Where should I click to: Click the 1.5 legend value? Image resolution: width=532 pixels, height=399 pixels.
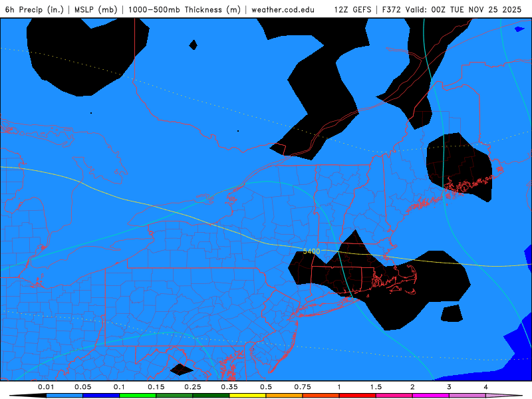(x=376, y=387)
